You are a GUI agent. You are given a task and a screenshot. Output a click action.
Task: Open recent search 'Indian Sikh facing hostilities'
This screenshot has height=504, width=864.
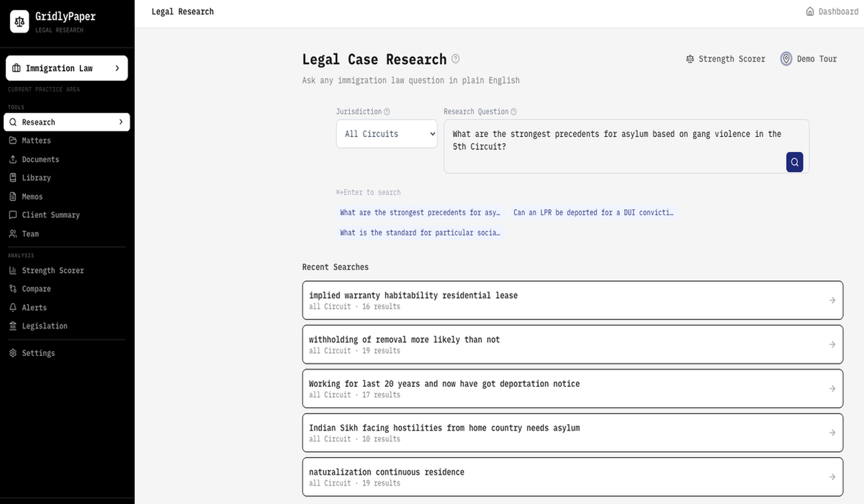coord(572,433)
